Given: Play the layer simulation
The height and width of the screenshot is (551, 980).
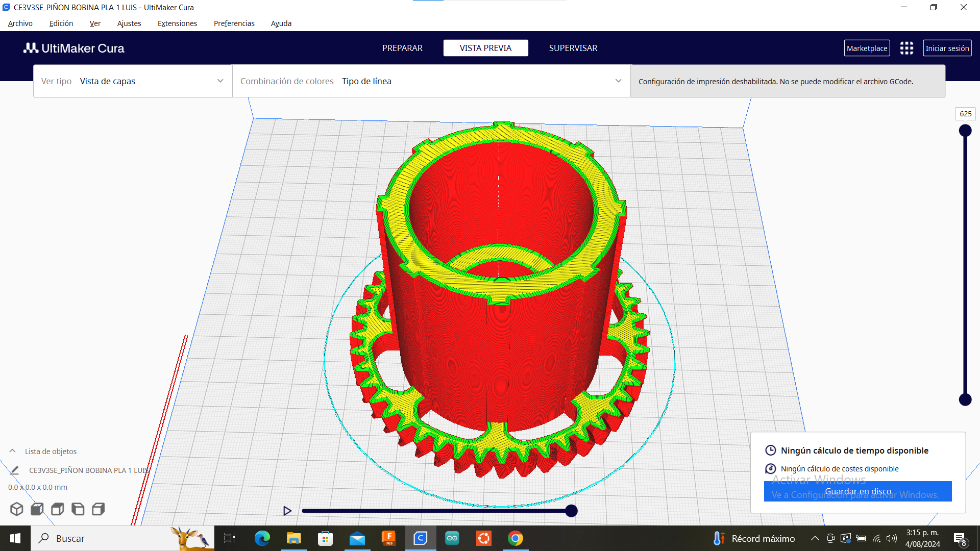Looking at the screenshot, I should tap(287, 511).
